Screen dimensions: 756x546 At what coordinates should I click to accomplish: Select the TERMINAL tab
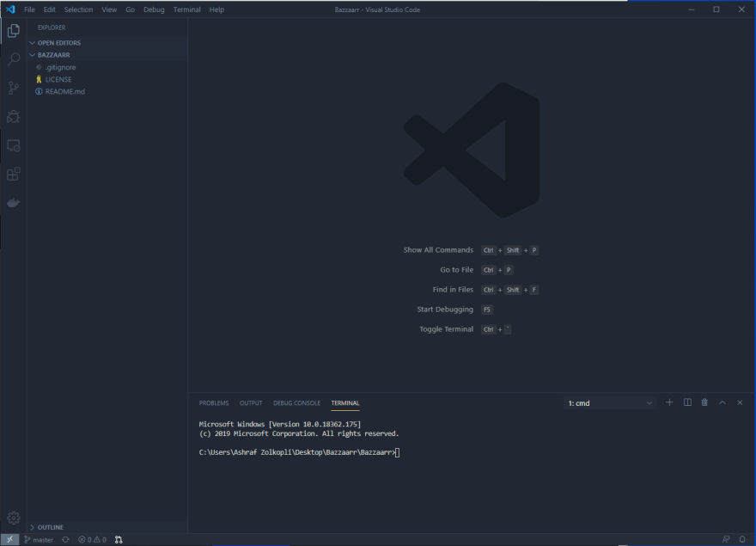point(345,403)
